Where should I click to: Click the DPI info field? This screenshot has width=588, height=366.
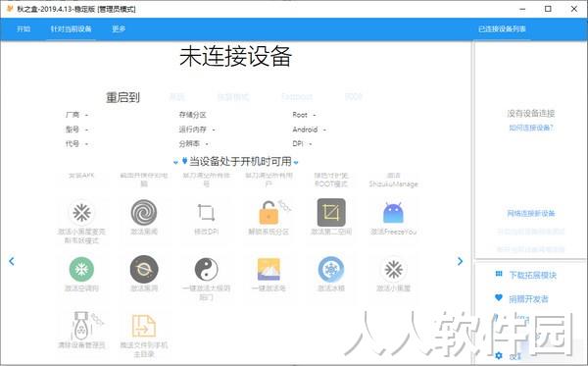pyautogui.click(x=302, y=144)
